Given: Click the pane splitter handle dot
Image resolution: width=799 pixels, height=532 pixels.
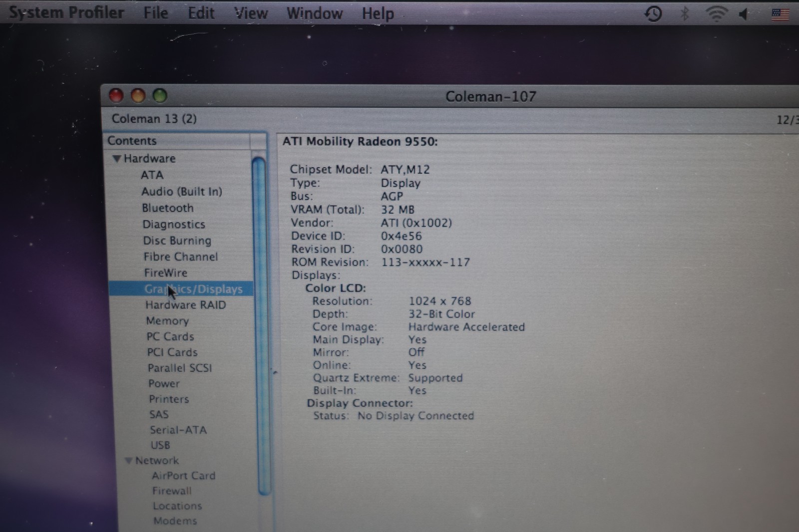Looking at the screenshot, I should click(x=274, y=372).
